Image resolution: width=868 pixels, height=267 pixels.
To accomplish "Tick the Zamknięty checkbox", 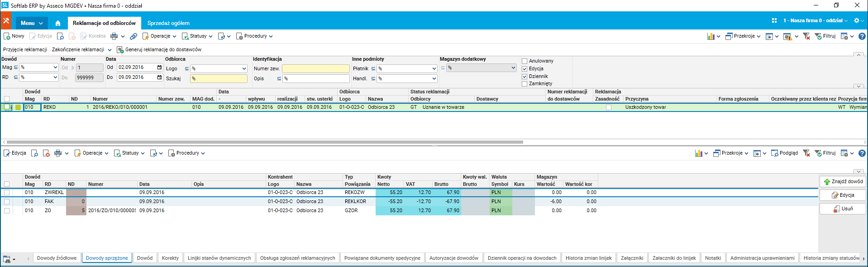I will click(525, 84).
